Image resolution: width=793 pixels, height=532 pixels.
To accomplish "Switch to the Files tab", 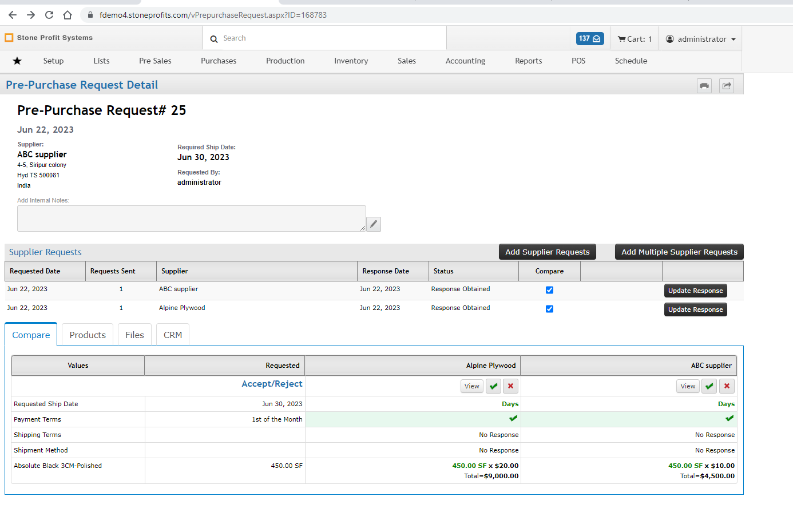I will [x=134, y=335].
